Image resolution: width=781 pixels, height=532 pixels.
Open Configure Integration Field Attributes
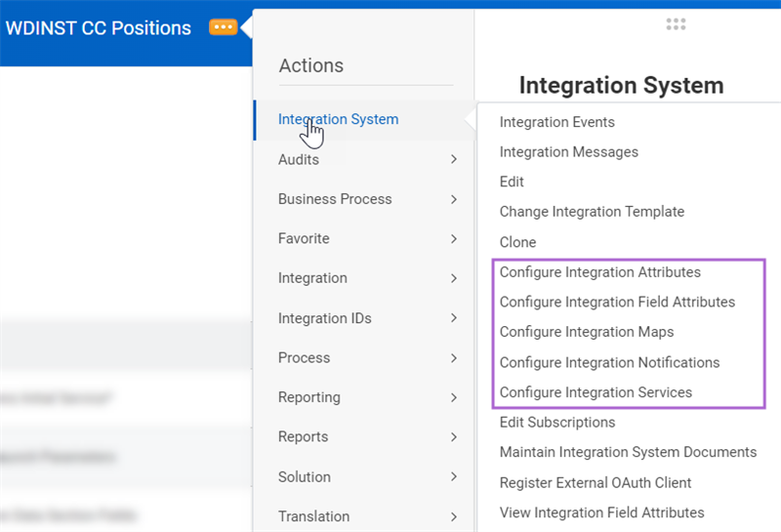tap(617, 302)
